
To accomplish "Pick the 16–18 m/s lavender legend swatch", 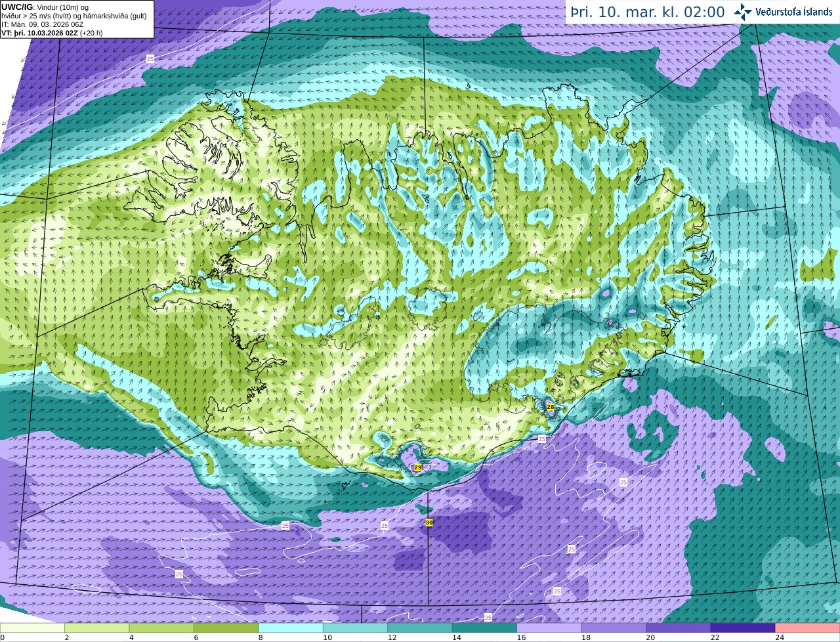I will (x=549, y=628).
